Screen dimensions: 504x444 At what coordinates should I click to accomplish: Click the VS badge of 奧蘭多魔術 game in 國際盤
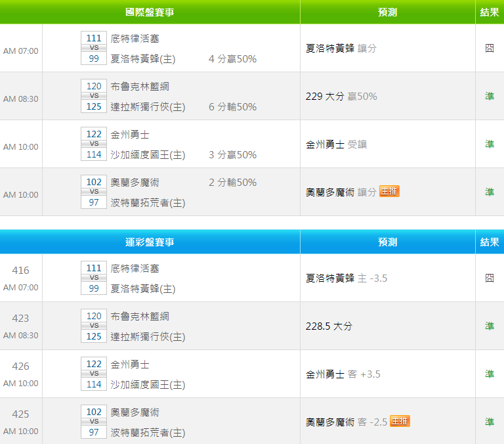(x=94, y=192)
